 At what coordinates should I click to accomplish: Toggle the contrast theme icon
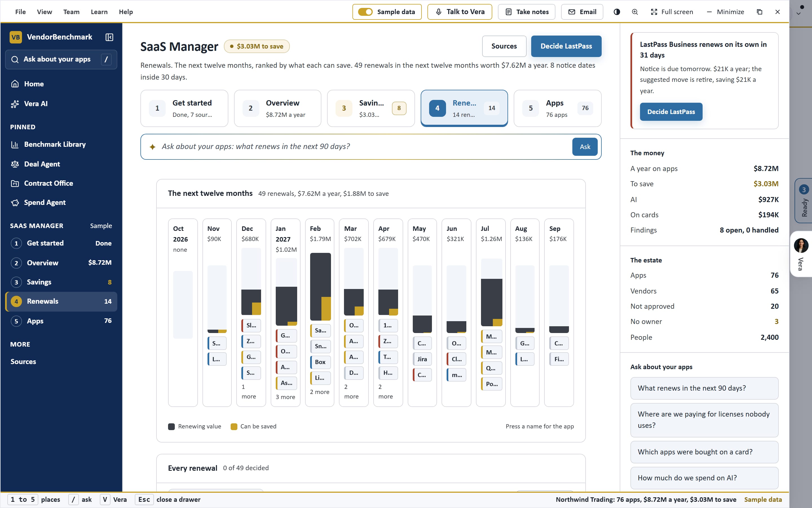[x=617, y=12]
